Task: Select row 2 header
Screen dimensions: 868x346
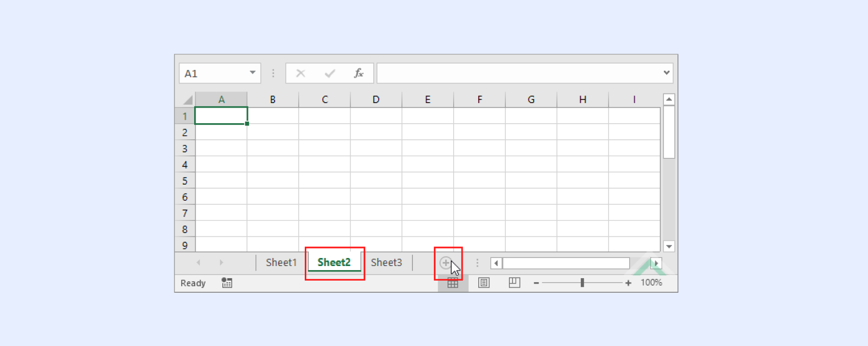Action: click(185, 132)
